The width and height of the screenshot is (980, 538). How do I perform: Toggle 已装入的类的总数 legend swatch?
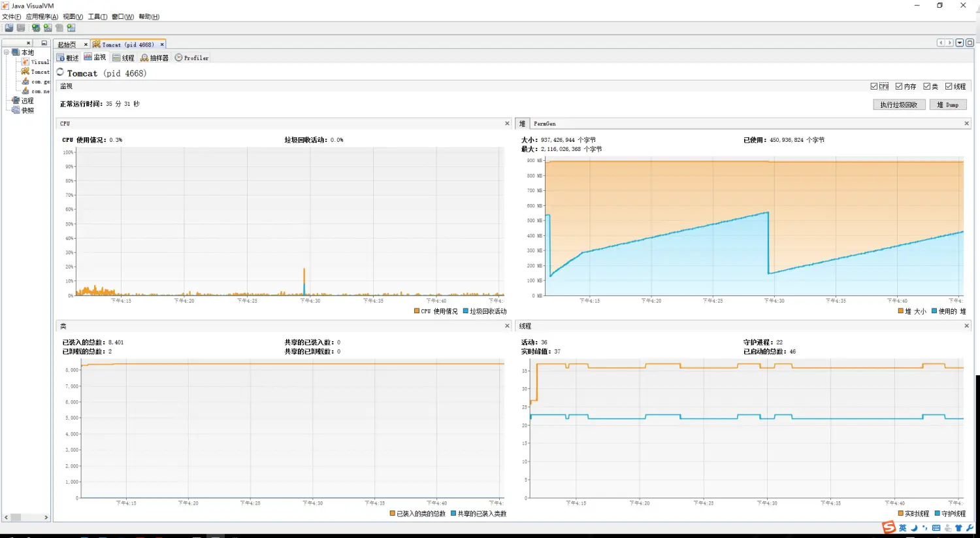[x=393, y=514]
